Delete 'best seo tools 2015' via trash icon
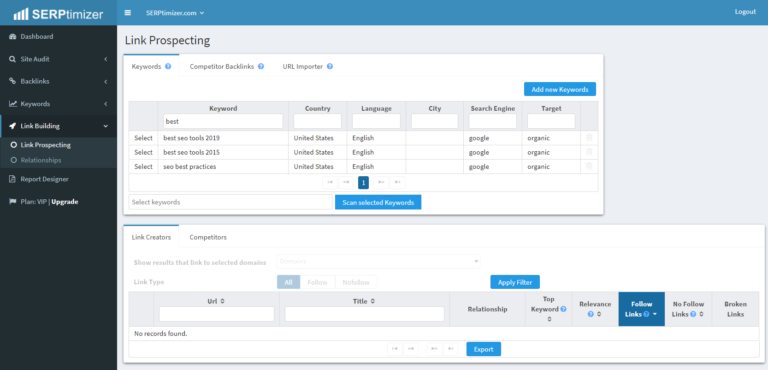 tap(589, 152)
